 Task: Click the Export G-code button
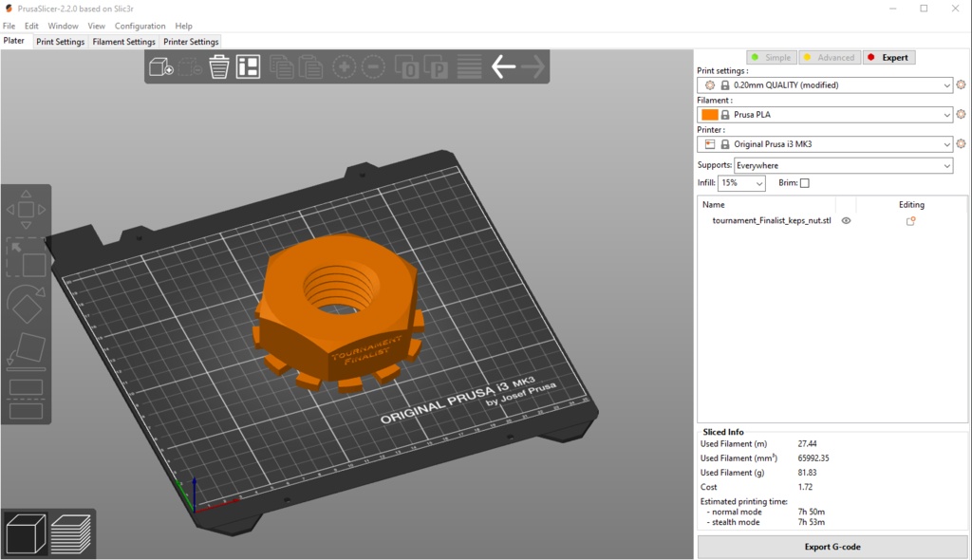[832, 547]
